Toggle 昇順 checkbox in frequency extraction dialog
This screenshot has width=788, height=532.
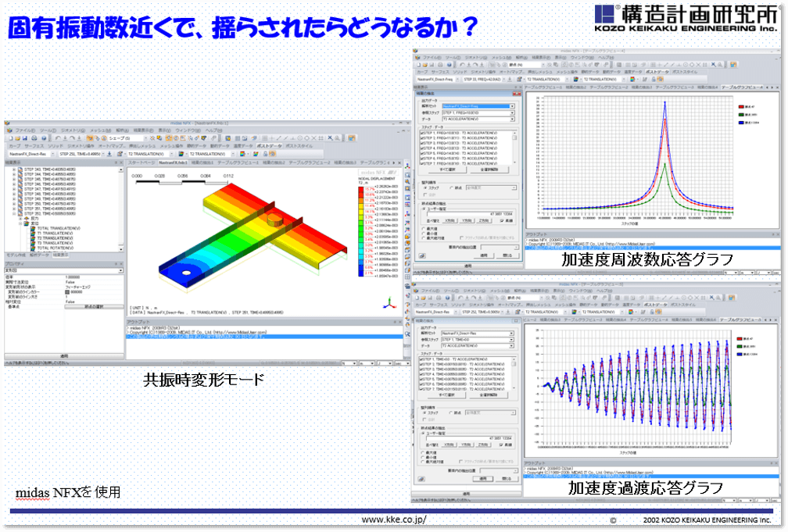(502, 220)
